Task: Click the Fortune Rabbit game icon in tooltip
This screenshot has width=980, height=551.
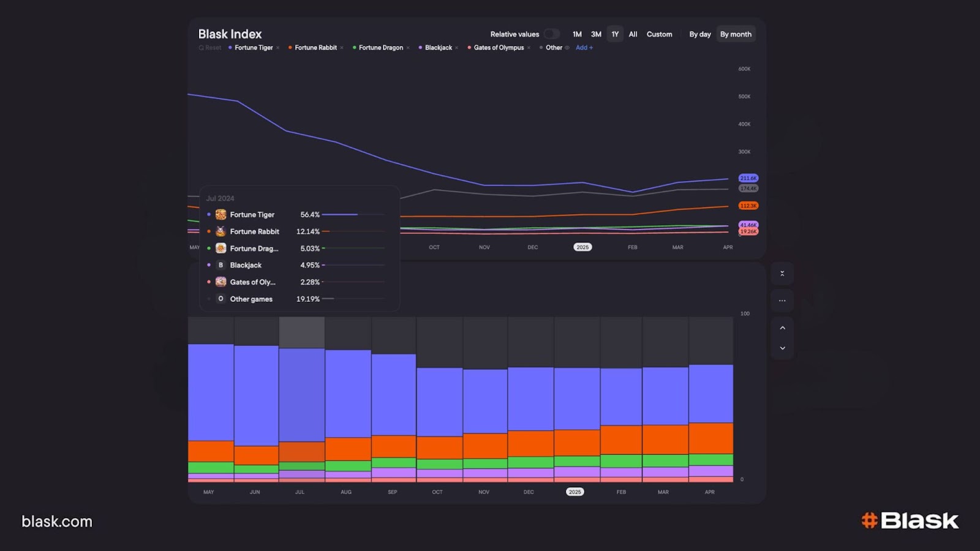Action: click(x=221, y=231)
